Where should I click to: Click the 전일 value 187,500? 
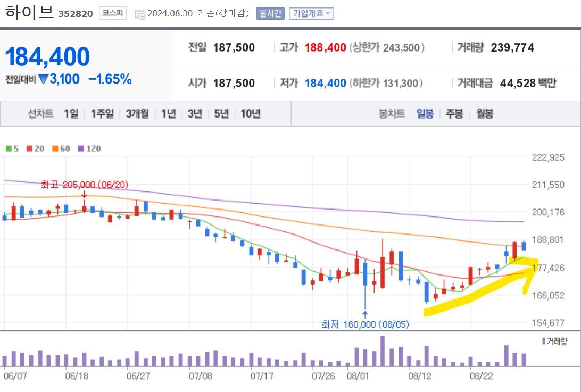[x=234, y=47]
